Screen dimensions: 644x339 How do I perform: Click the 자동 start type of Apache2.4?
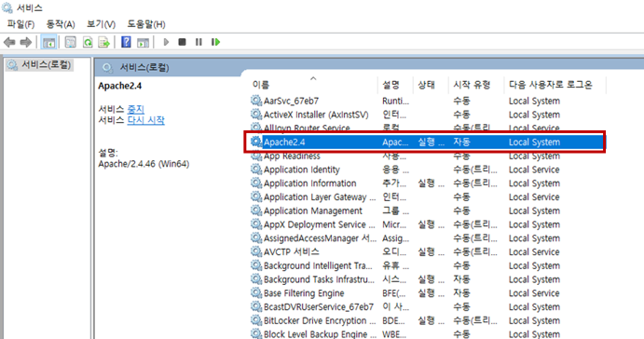[461, 142]
